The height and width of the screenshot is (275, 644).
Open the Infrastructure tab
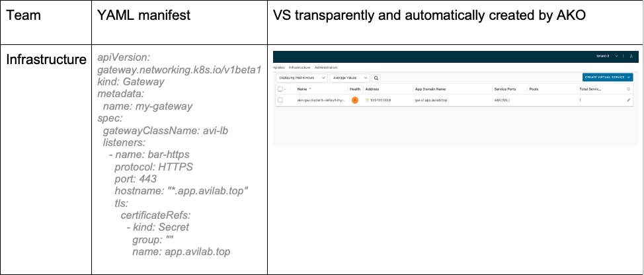[300, 67]
